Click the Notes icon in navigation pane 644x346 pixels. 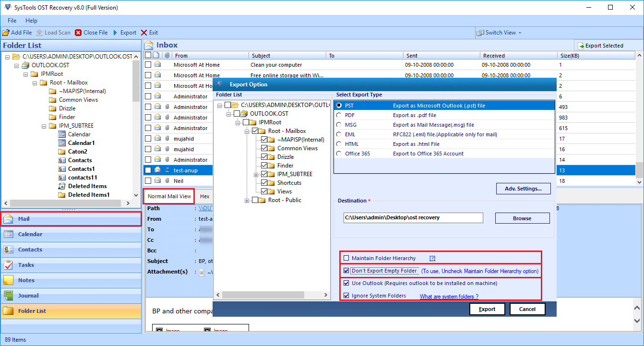click(8, 280)
